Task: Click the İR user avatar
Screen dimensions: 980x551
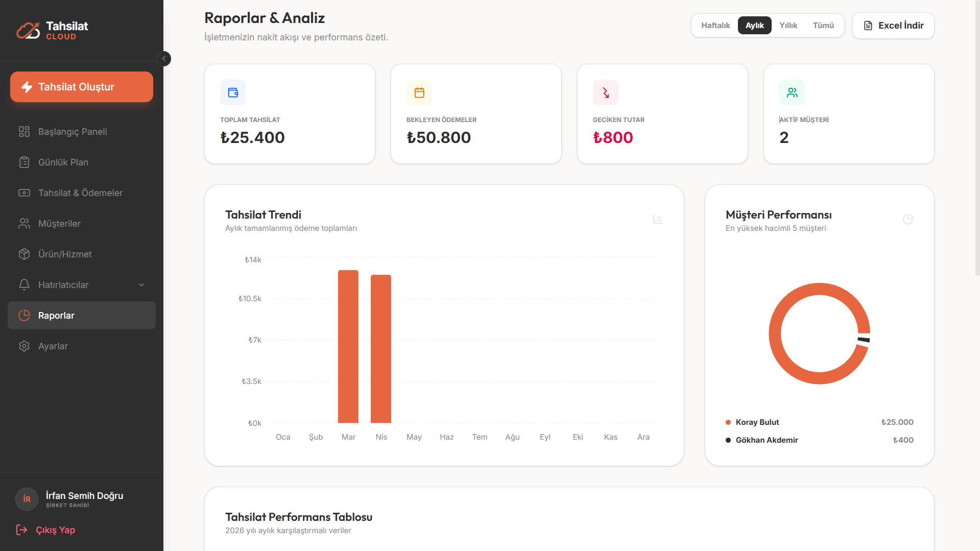Action: click(x=27, y=499)
